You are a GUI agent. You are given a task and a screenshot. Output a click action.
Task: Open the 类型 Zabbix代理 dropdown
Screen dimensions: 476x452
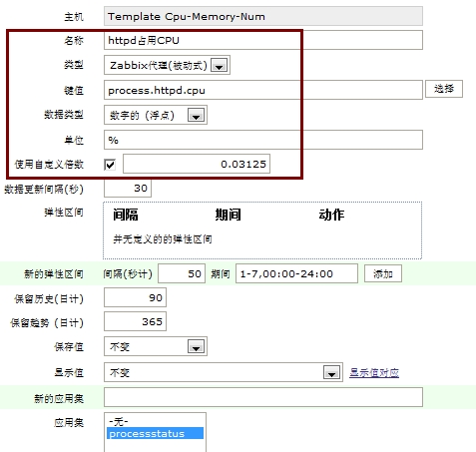[167, 65]
